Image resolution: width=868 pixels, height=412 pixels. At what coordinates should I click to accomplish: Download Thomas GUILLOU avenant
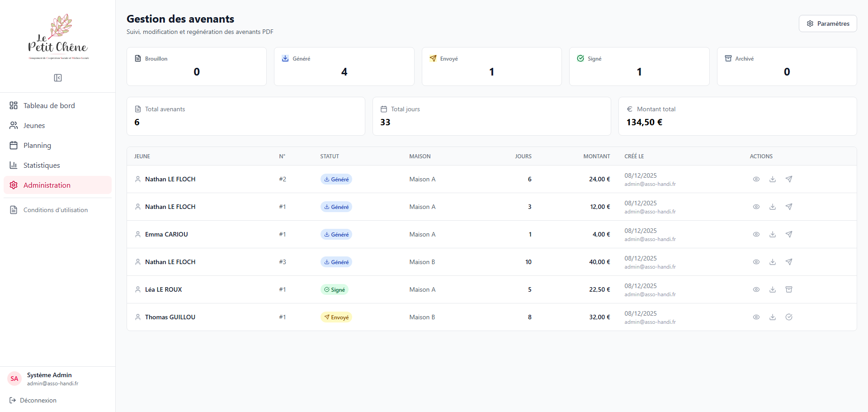point(773,317)
